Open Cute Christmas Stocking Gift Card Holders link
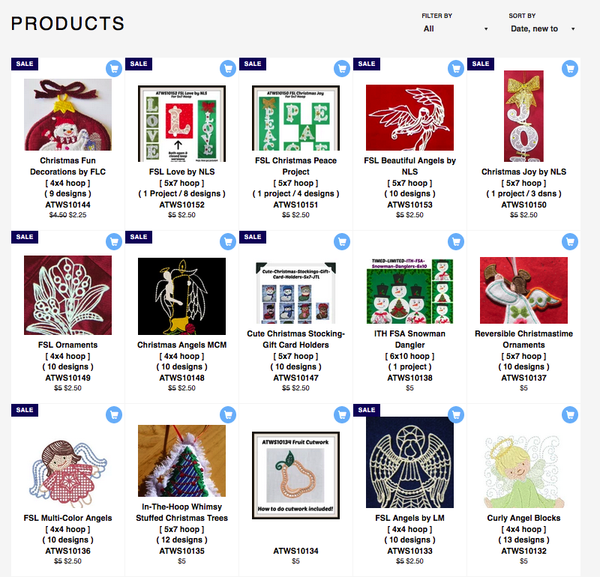600x577 pixels. [296, 339]
